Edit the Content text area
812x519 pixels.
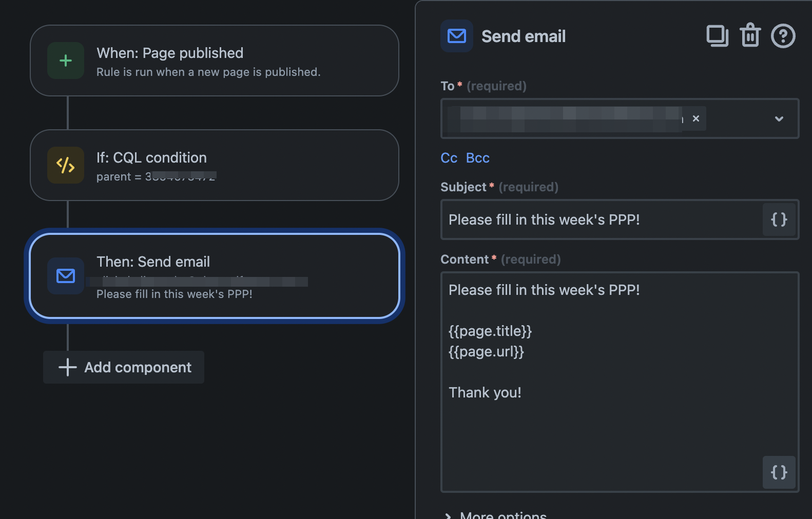[620, 382]
